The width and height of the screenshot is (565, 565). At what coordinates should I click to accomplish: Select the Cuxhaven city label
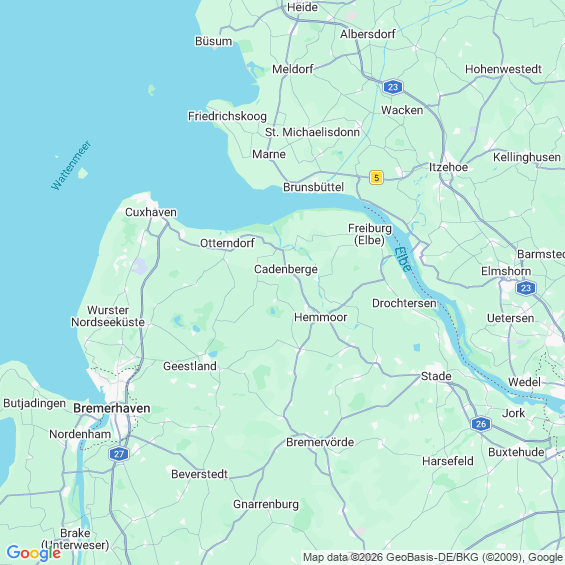coord(151,212)
